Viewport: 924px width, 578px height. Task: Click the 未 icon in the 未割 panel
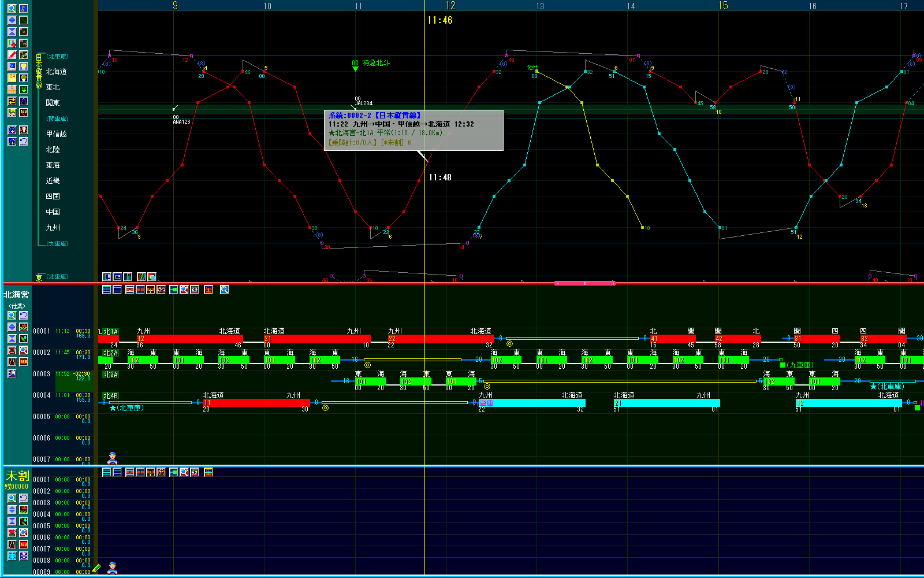click(x=12, y=555)
